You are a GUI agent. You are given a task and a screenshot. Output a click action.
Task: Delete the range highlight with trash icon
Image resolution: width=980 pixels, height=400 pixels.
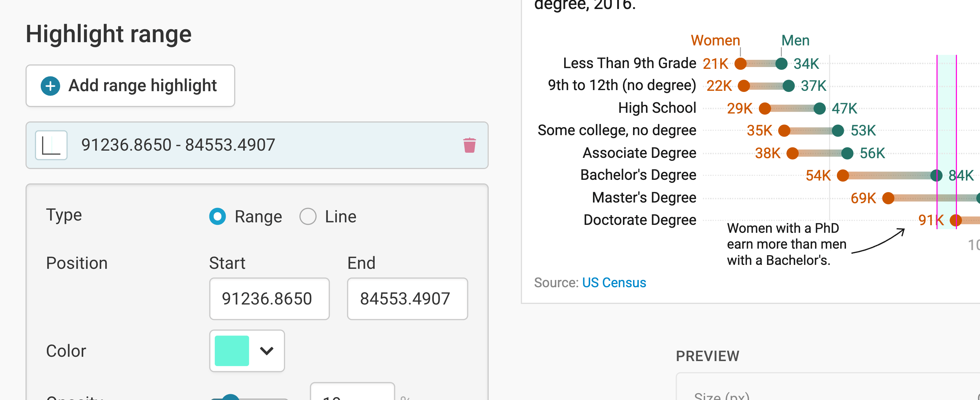click(469, 145)
